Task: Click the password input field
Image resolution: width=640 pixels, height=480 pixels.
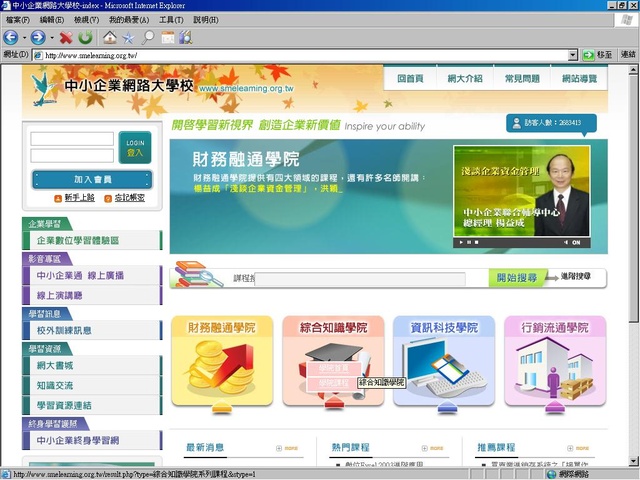Action: point(72,156)
